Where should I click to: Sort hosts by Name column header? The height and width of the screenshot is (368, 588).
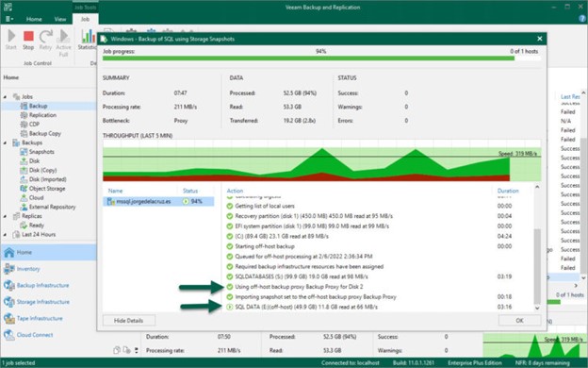coord(115,191)
